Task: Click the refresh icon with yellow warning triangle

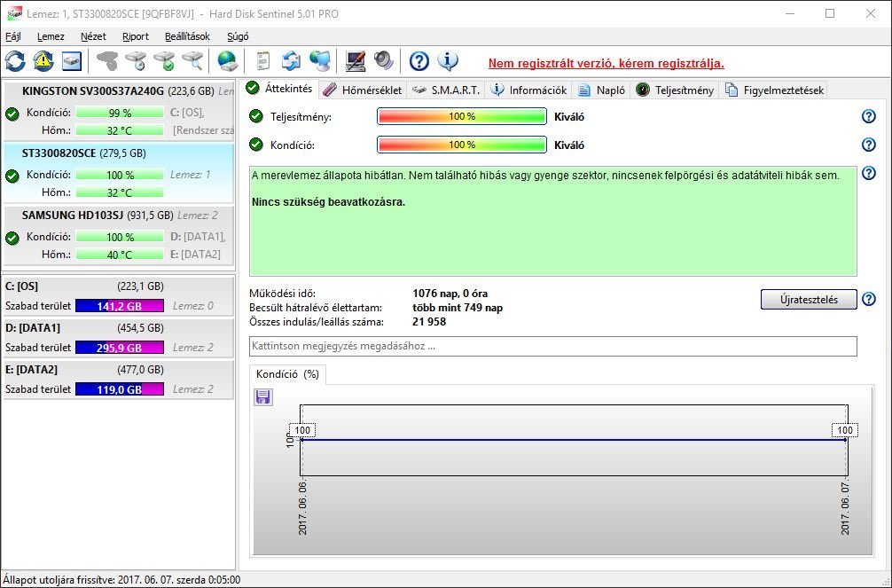Action: click(43, 61)
